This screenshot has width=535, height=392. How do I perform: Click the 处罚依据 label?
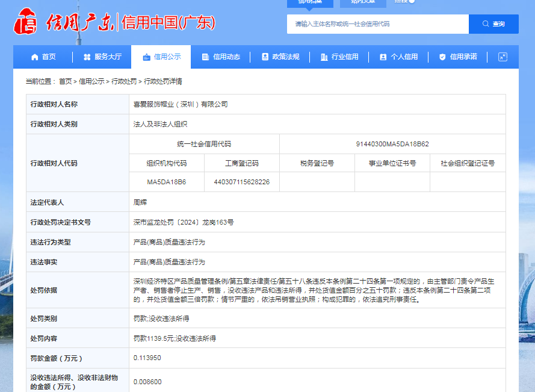tap(44, 290)
